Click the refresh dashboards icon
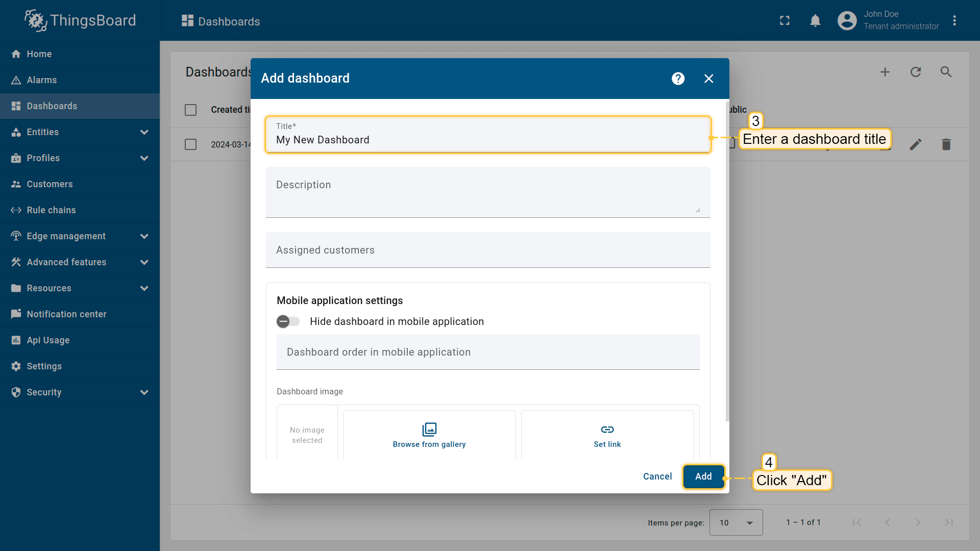The width and height of the screenshot is (980, 551). [915, 72]
